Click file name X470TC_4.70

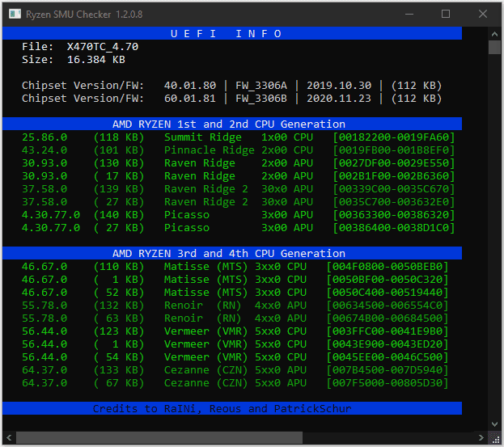click(x=103, y=47)
